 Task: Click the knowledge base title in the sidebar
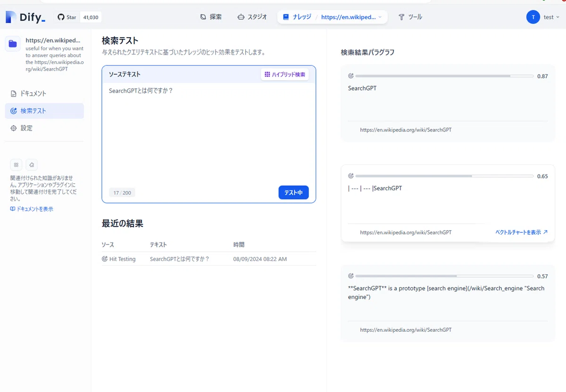click(53, 41)
